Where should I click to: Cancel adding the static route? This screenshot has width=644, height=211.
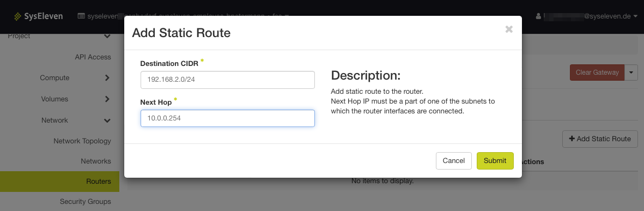[x=453, y=161]
